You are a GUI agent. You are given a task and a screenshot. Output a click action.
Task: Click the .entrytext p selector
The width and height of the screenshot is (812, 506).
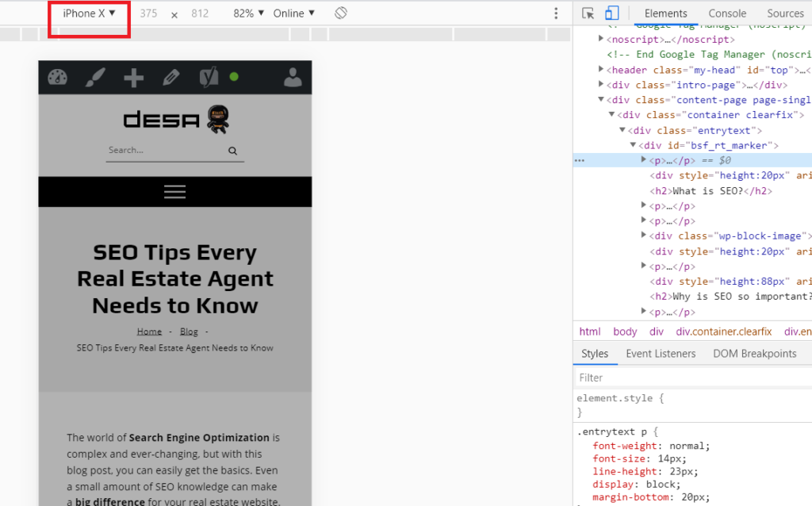pyautogui.click(x=612, y=431)
